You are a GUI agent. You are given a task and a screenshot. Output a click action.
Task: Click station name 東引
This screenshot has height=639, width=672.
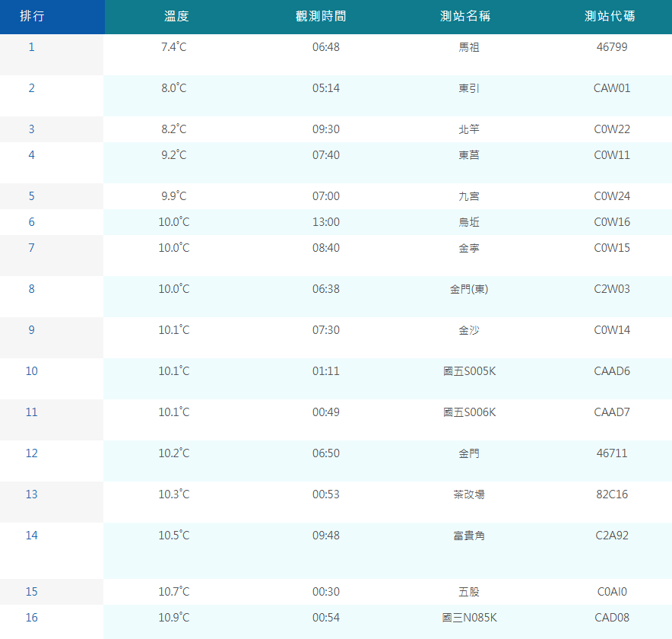coord(469,88)
